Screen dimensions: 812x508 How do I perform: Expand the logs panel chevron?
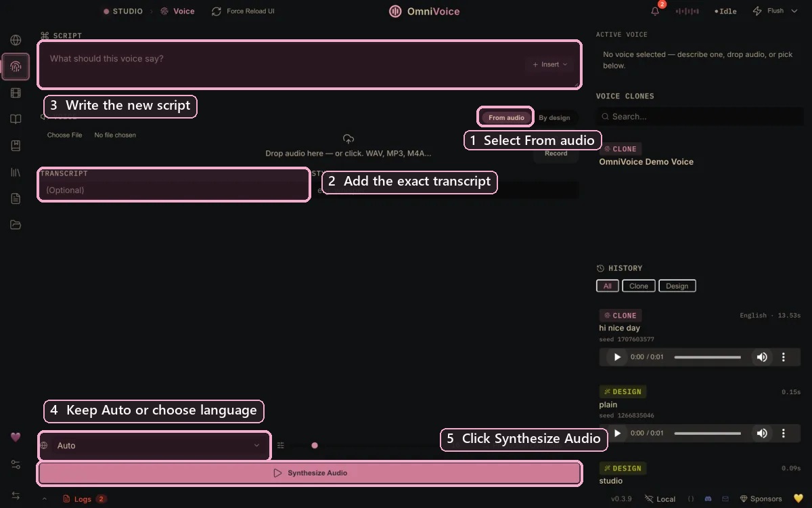pos(45,499)
